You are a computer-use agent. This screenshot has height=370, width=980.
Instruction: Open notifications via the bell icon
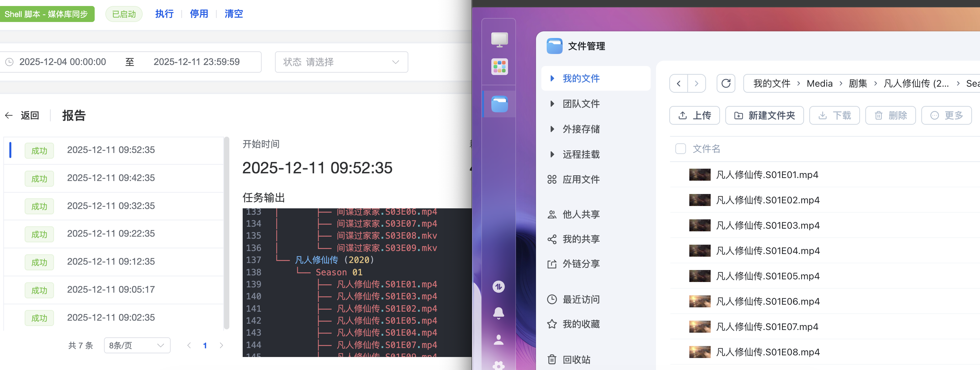click(499, 313)
